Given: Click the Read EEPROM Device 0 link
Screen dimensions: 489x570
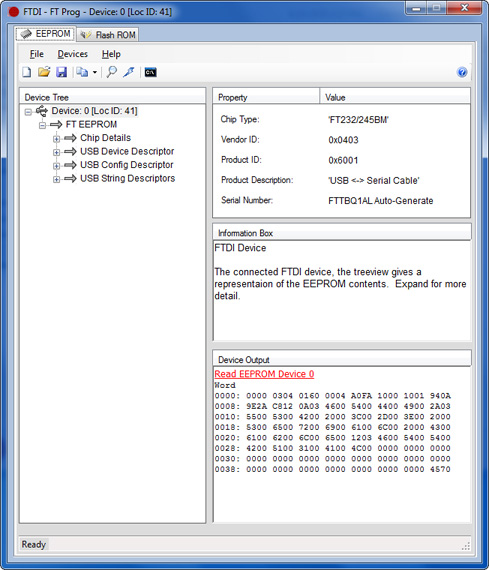Looking at the screenshot, I should tap(264, 374).
